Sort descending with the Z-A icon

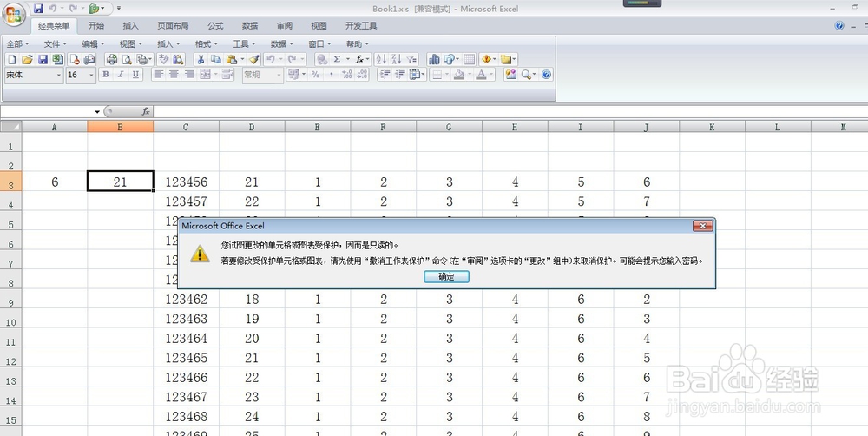click(397, 59)
